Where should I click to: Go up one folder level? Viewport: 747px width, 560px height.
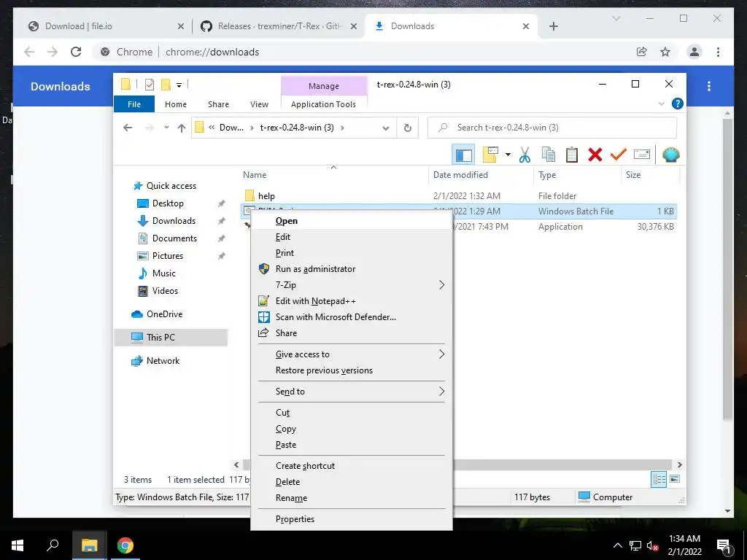point(182,128)
